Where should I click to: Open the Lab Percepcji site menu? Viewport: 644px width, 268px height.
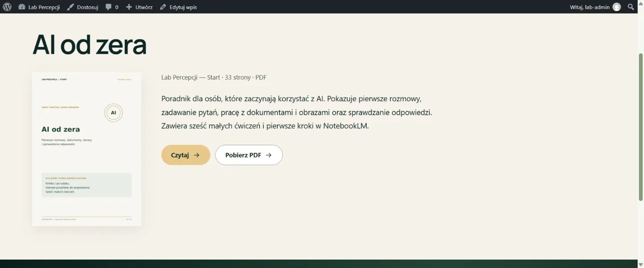(39, 7)
